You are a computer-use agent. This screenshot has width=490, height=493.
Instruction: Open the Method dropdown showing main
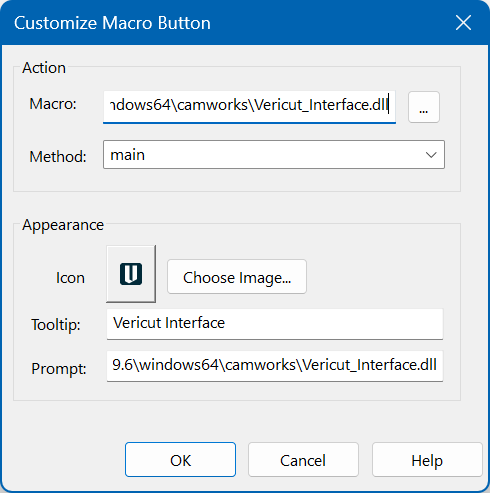point(274,155)
